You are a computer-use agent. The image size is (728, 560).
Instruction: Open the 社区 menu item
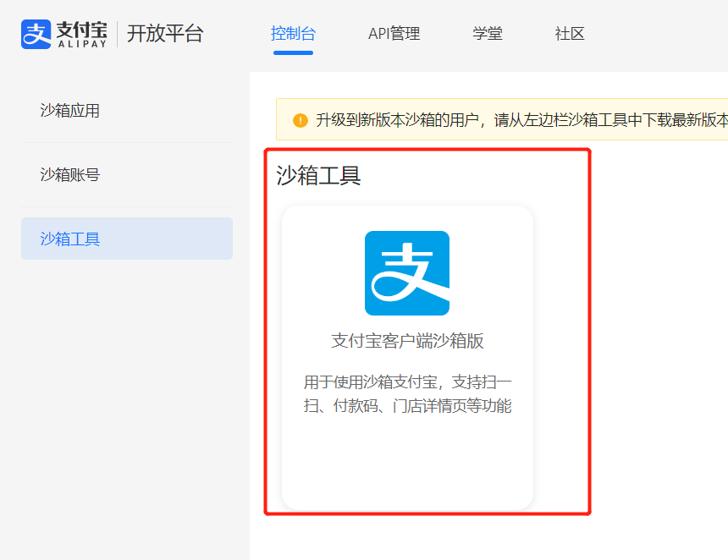pyautogui.click(x=570, y=34)
